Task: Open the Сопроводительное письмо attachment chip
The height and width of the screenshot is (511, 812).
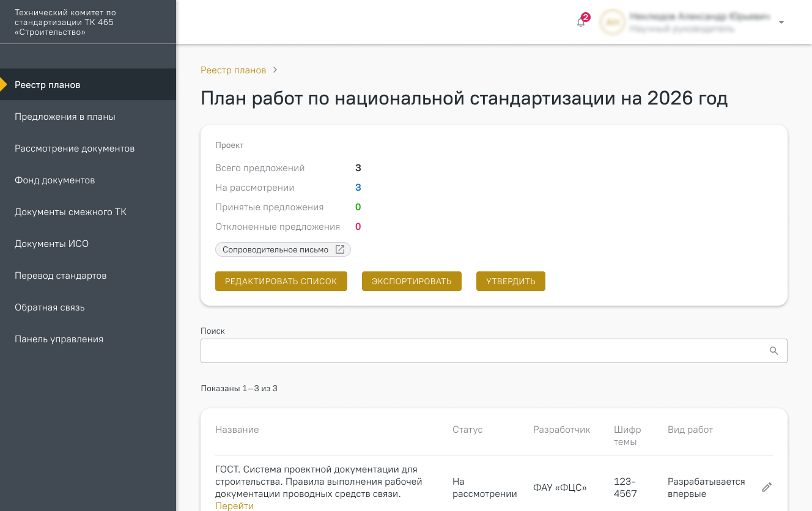Action: click(282, 249)
